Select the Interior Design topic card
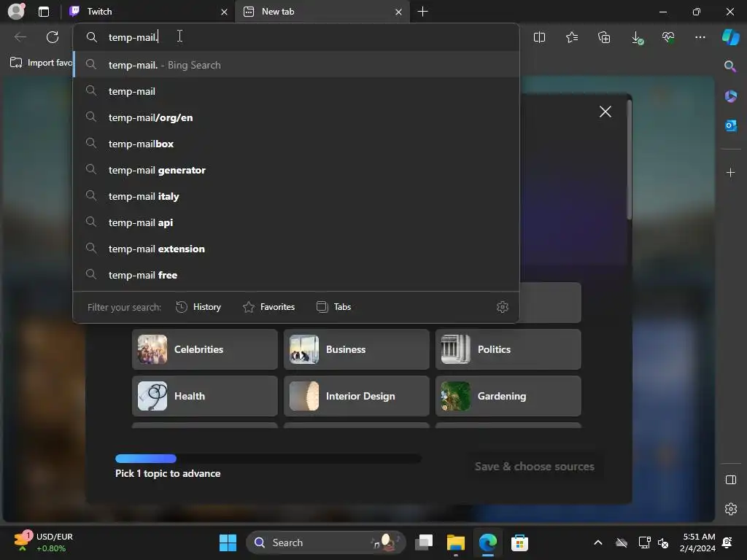 point(356,396)
